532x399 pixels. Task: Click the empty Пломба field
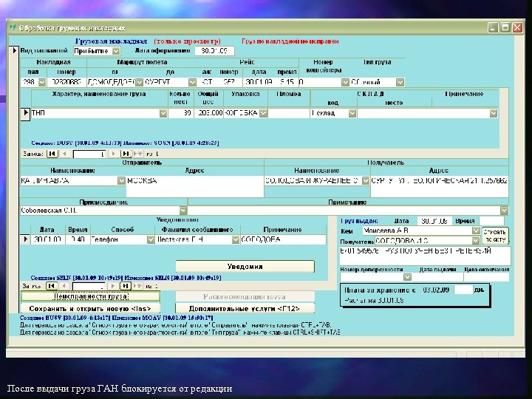click(x=289, y=113)
